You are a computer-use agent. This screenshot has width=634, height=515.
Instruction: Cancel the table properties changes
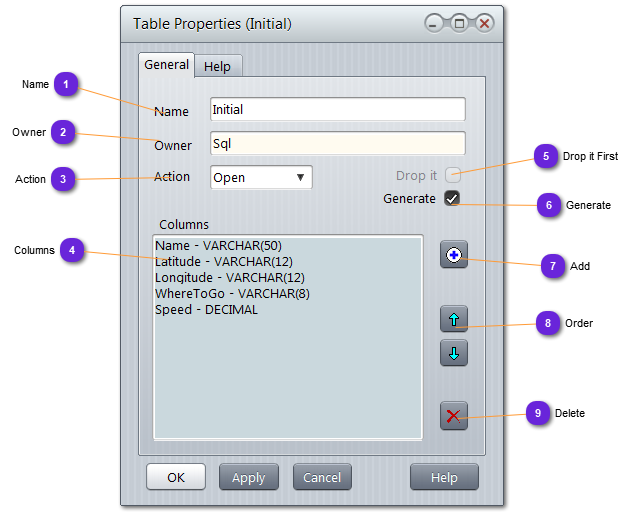point(322,477)
